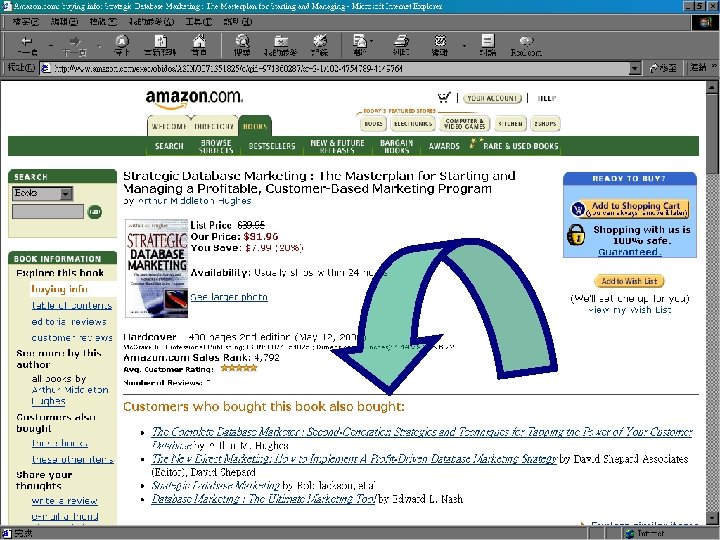The height and width of the screenshot is (540, 720).
Task: Open the RealCom messenger toolbar icon
Action: [526, 45]
